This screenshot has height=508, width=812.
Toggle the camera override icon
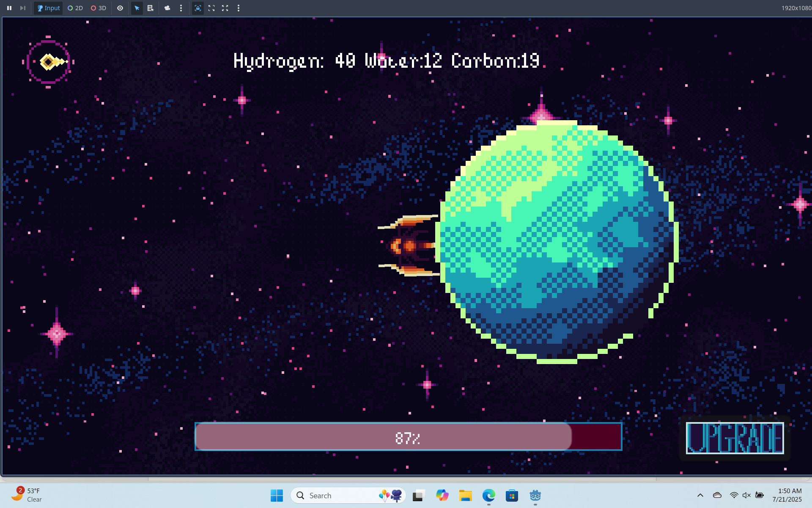167,8
